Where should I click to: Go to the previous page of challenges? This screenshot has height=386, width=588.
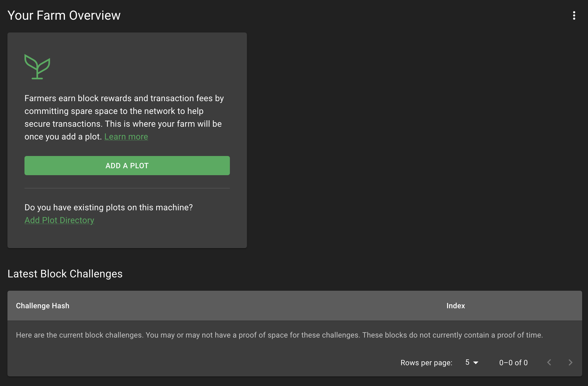[549, 362]
